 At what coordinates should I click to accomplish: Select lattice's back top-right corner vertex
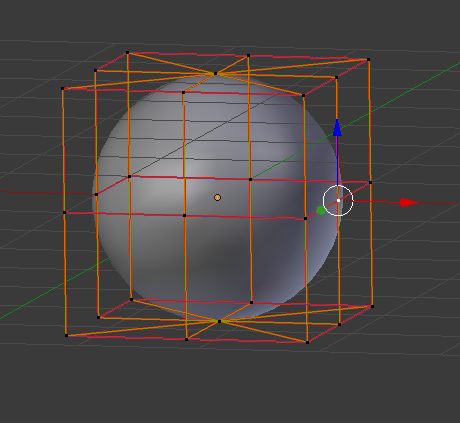click(368, 60)
